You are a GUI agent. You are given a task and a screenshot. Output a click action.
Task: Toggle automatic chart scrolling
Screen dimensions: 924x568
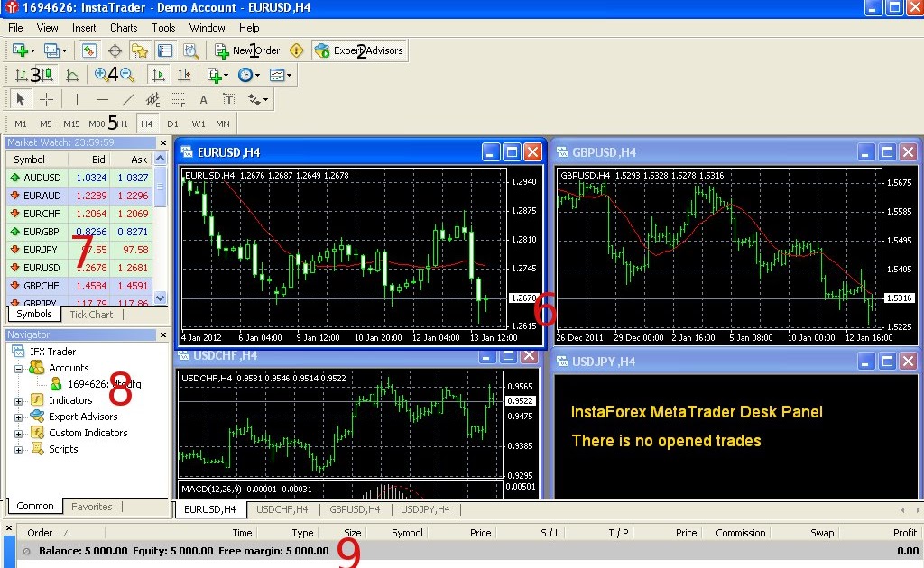tap(158, 74)
